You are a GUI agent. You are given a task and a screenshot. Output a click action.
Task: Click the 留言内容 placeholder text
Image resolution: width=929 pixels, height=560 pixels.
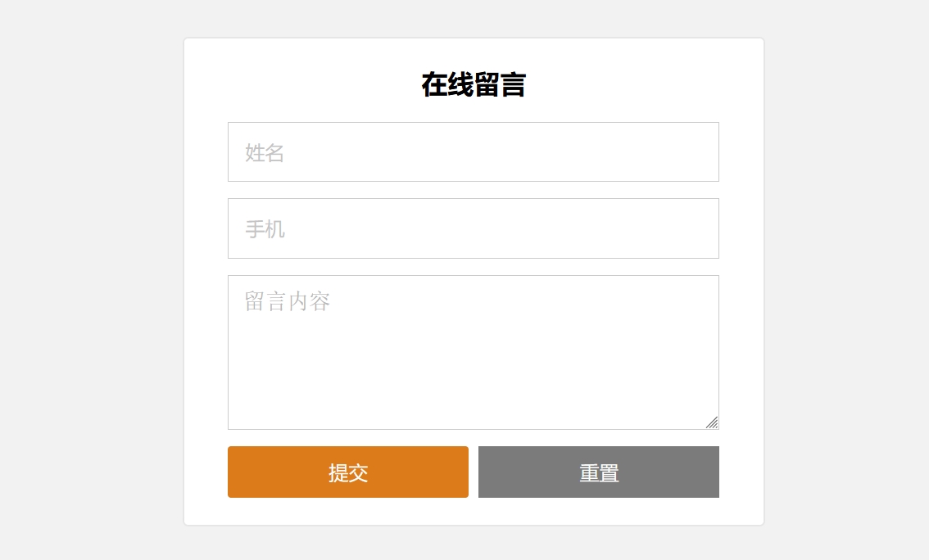pos(287,301)
